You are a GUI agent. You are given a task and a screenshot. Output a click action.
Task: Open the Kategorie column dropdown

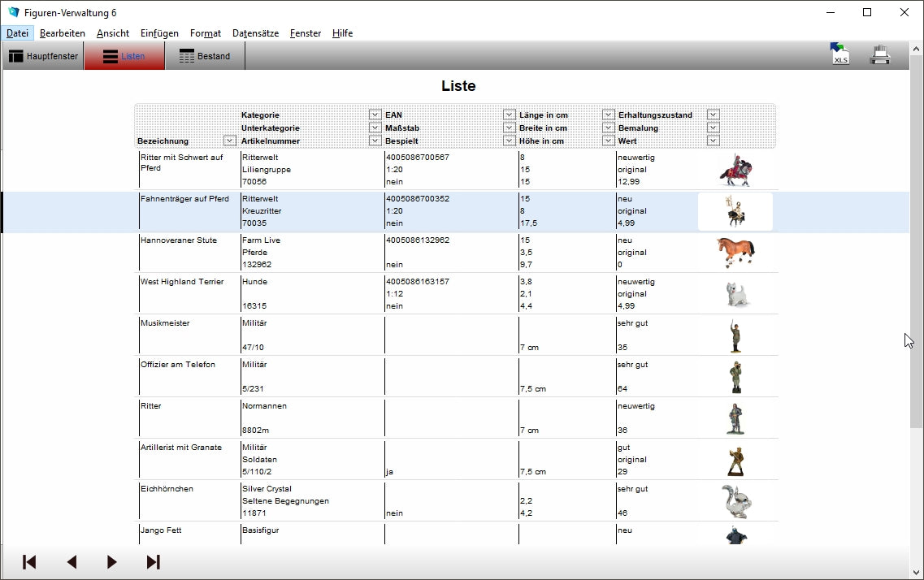(x=375, y=115)
